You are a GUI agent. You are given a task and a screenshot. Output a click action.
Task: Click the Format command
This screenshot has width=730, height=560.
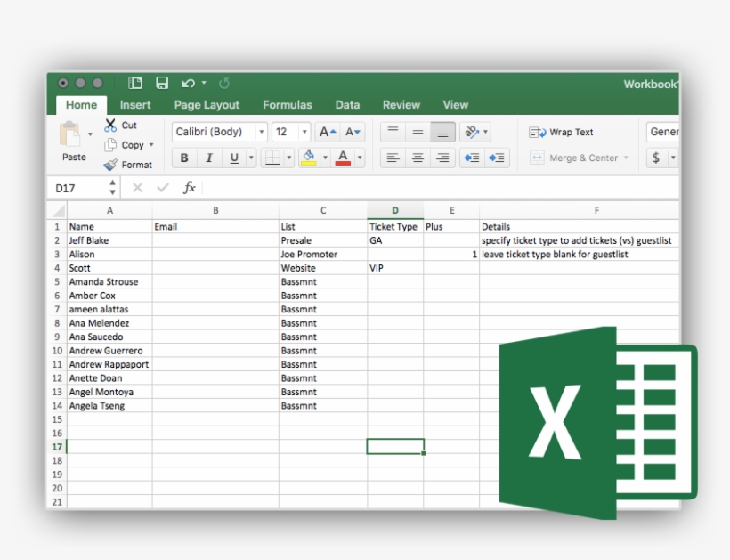[136, 165]
